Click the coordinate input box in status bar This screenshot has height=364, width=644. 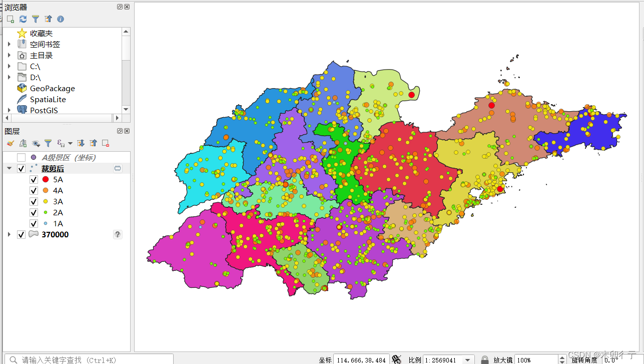coord(361,359)
